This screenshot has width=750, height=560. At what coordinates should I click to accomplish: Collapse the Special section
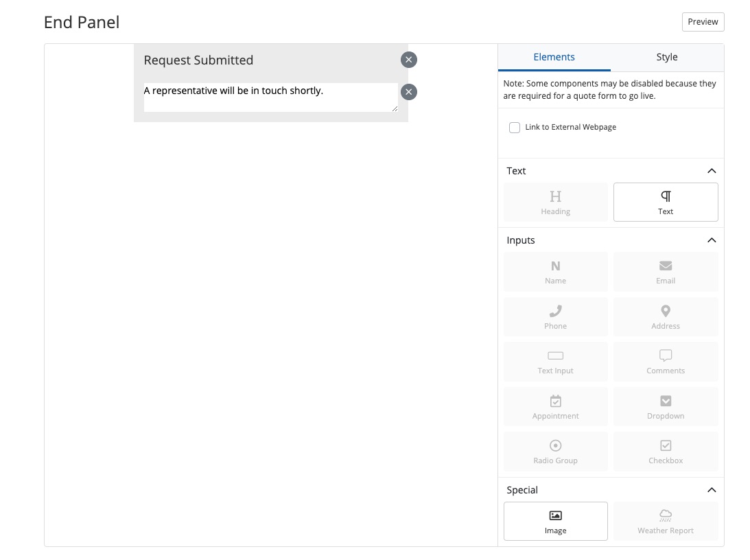[x=711, y=490]
